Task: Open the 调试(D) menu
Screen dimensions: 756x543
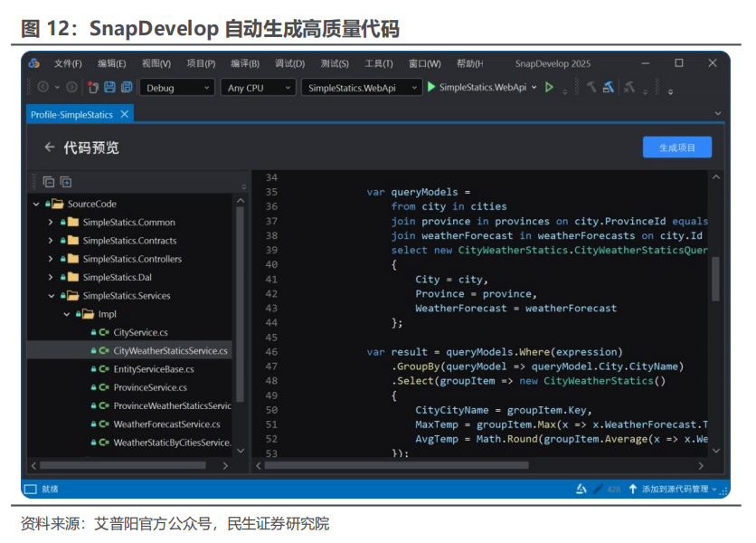Action: 289,63
